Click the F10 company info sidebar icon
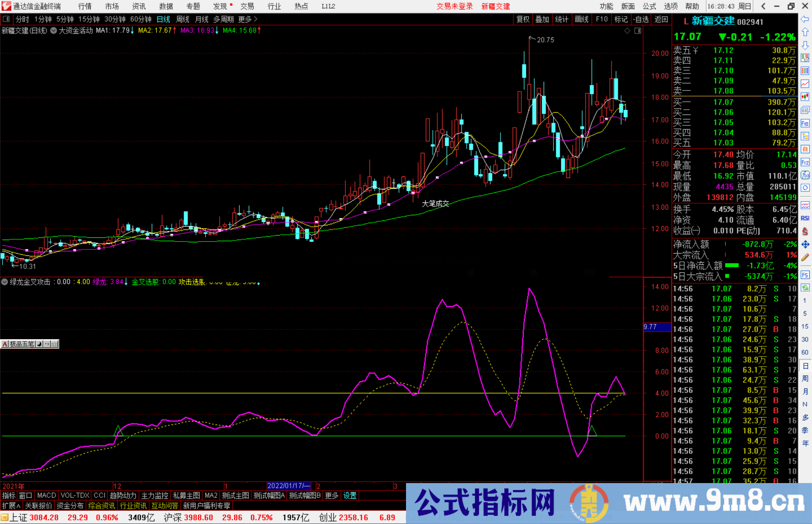Viewport: 812px width, 524px height. tap(805, 123)
